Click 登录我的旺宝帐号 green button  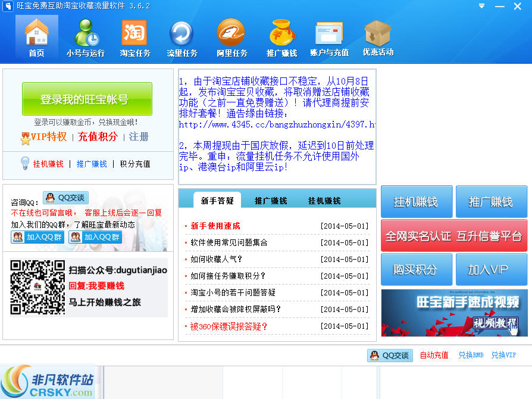87,99
